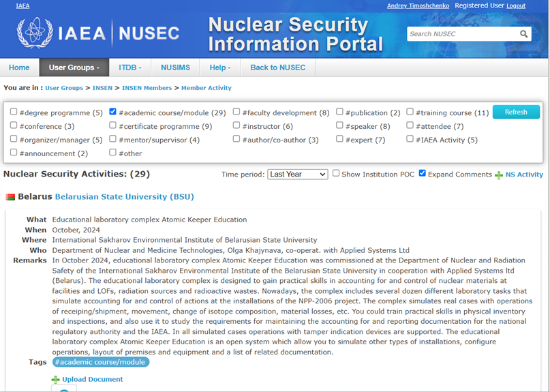The height and width of the screenshot is (392, 550).
Task: Enable the #organizer/manager filter
Action: pos(14,138)
